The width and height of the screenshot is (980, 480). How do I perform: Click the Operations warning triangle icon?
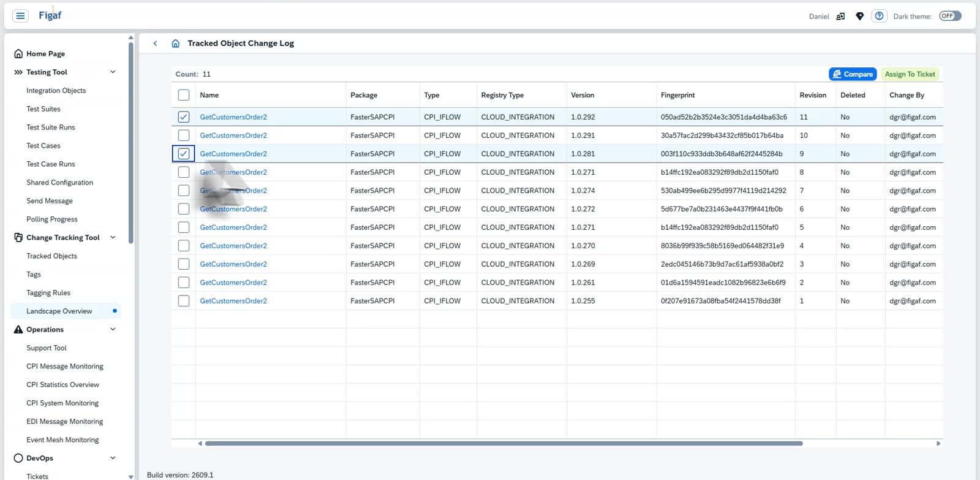(18, 330)
